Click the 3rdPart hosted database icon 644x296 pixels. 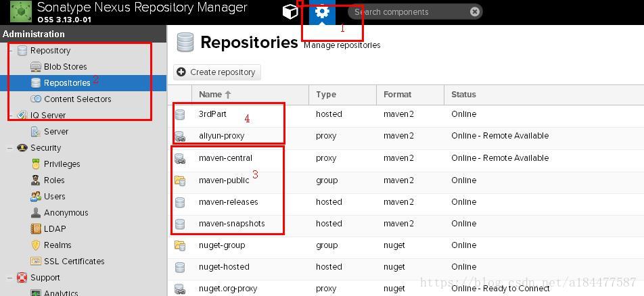(179, 114)
